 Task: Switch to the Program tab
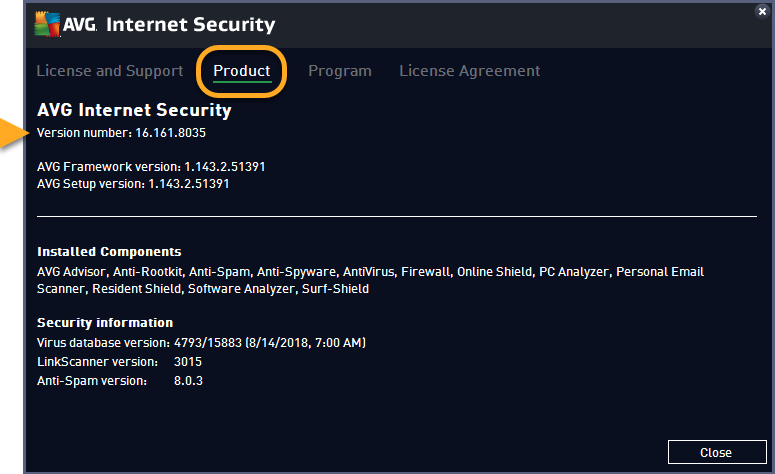coord(340,71)
